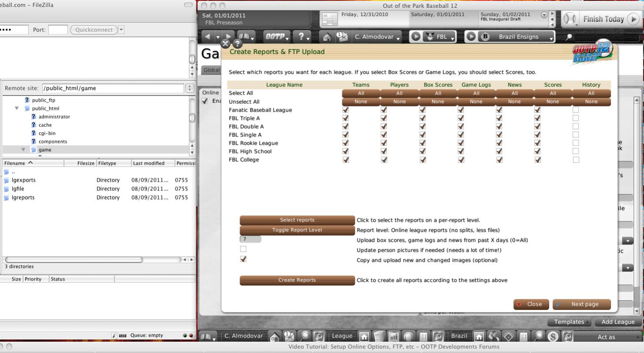
Task: Check Update person pictures if needed
Action: (243, 249)
